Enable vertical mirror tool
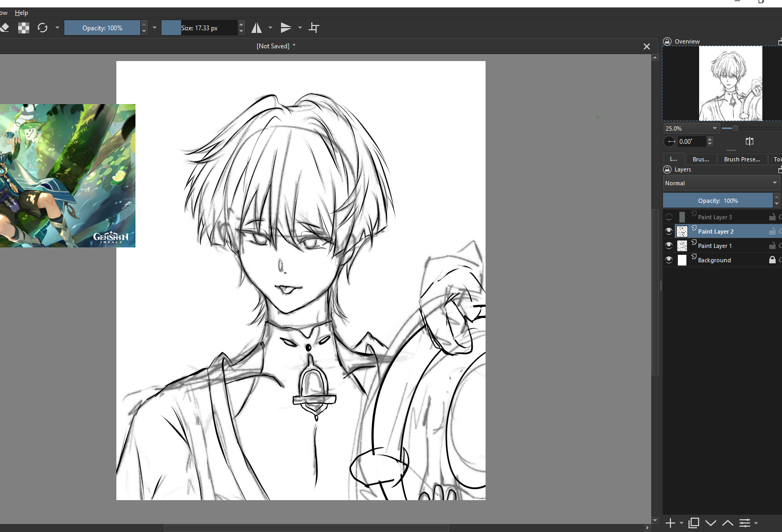782x532 pixels. pyautogui.click(x=286, y=28)
